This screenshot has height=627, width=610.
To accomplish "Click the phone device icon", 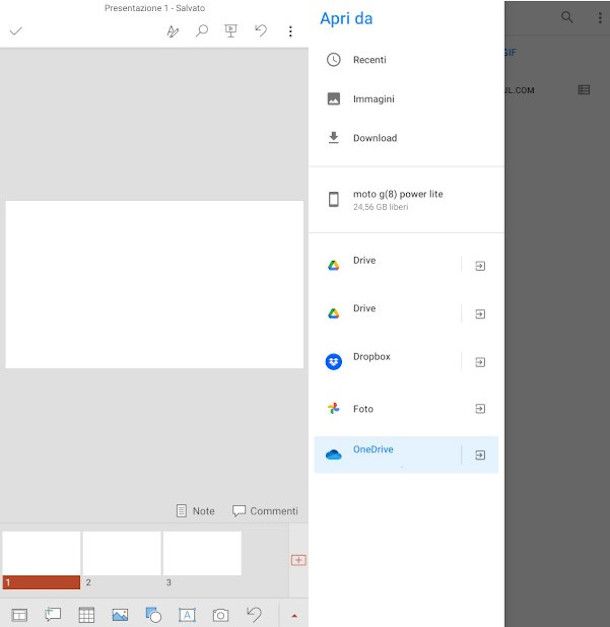I will [x=334, y=199].
